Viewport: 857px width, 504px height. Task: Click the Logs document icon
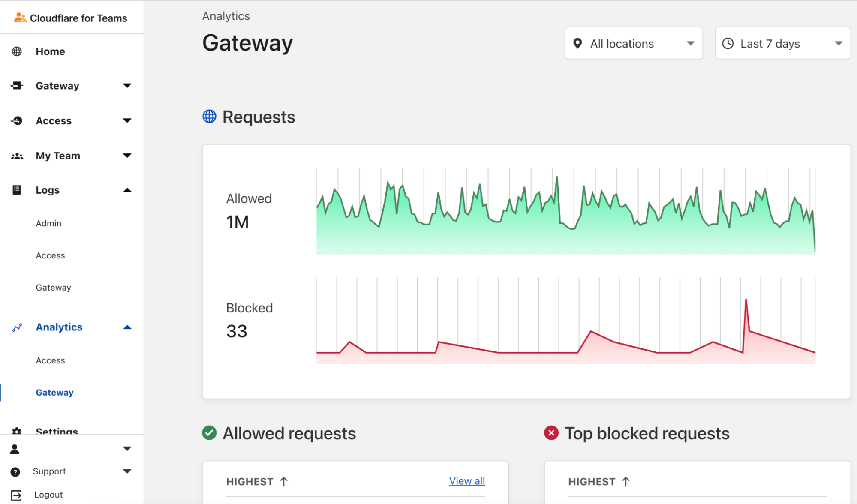tap(17, 190)
